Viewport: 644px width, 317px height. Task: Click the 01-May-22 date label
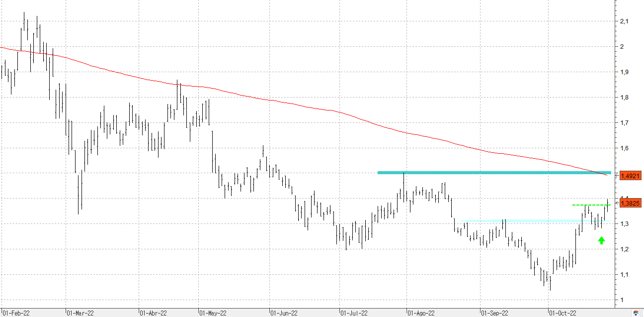click(x=213, y=313)
